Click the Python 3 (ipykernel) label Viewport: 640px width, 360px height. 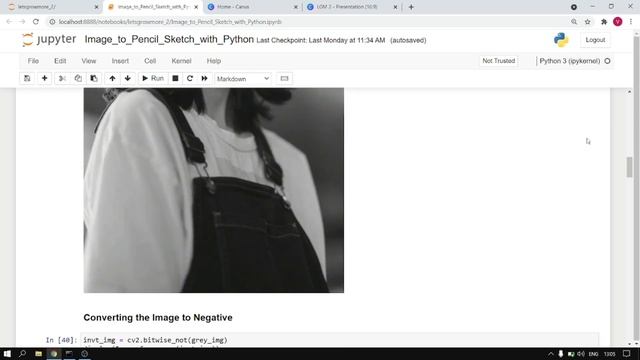coord(569,61)
